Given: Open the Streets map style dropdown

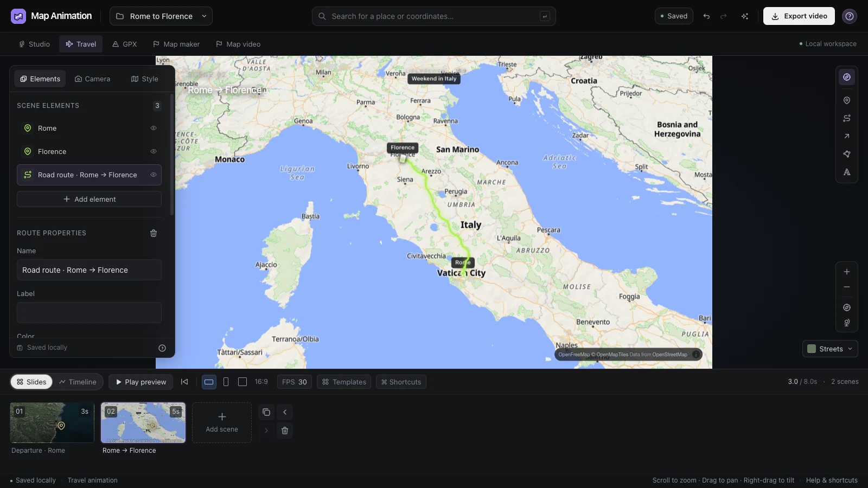Looking at the screenshot, I should click(830, 349).
